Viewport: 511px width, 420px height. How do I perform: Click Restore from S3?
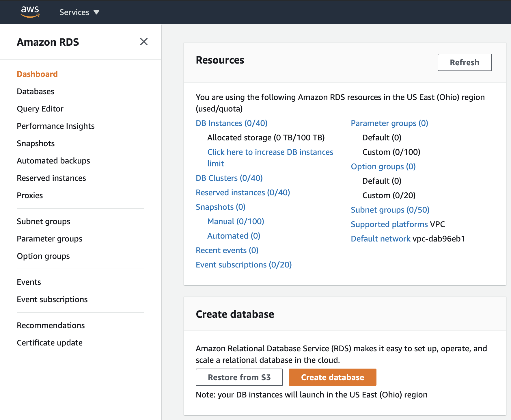click(x=239, y=377)
